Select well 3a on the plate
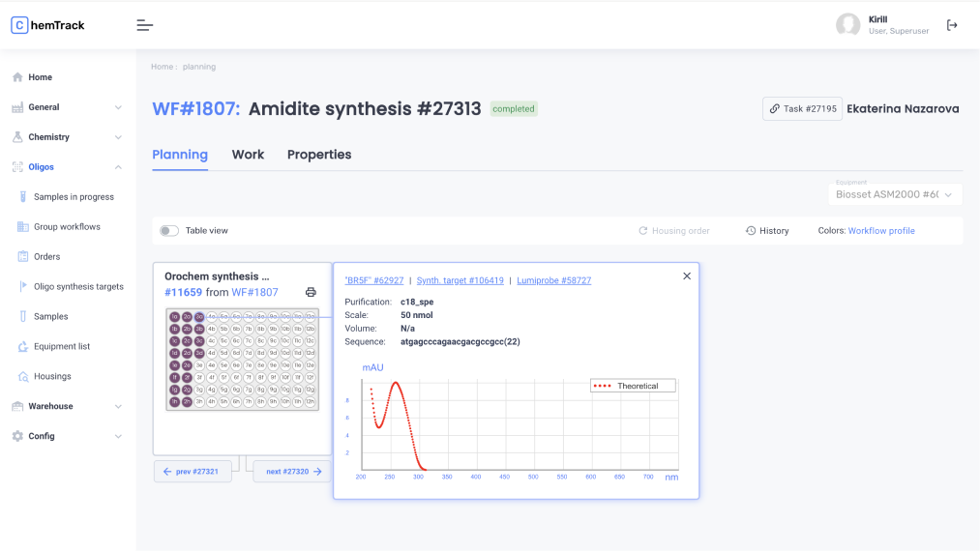The width and height of the screenshot is (980, 551). pos(199,317)
